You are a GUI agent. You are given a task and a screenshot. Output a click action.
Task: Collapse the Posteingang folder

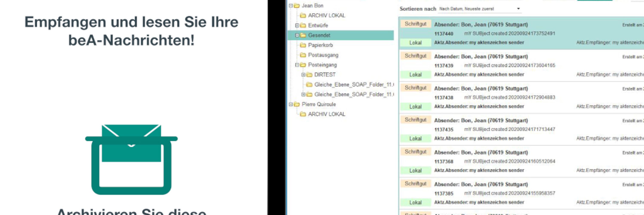coord(297,65)
